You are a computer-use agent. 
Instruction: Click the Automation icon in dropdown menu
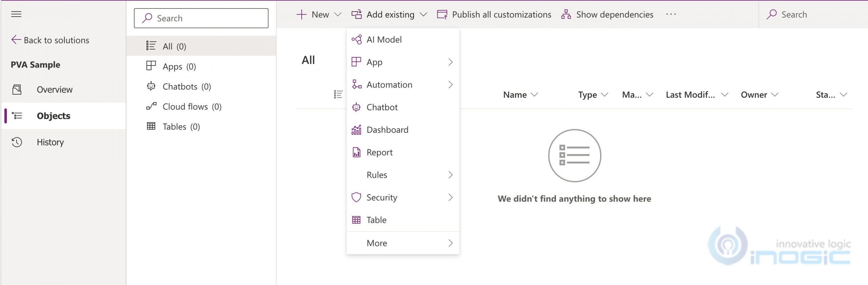click(x=356, y=84)
